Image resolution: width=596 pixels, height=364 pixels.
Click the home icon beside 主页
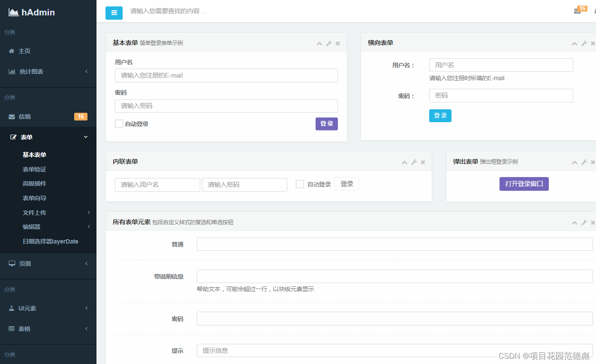pyautogui.click(x=12, y=51)
